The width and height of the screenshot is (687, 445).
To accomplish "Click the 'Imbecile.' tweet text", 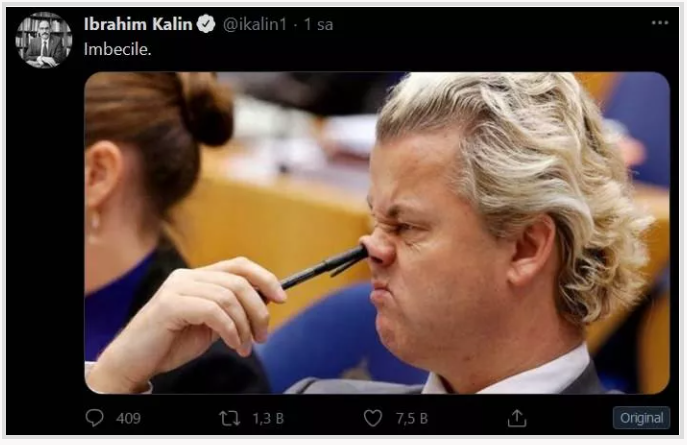I will 117,49.
